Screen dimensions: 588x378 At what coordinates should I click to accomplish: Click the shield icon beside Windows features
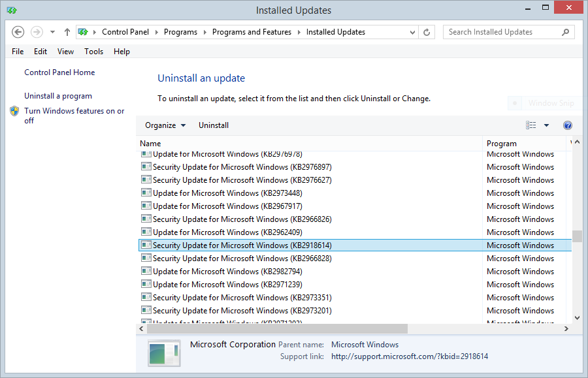point(14,111)
